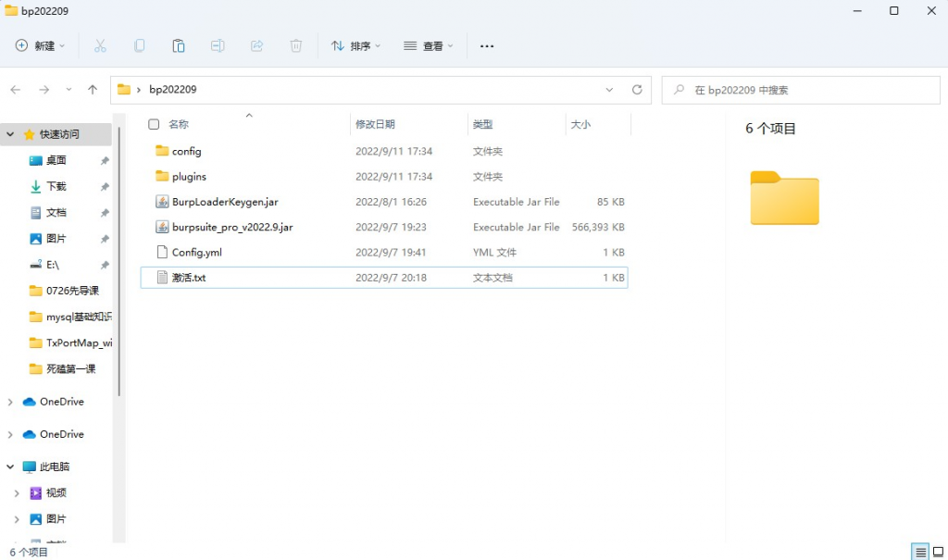Click the Paste clipboard icon
Screen dimensions: 948x560
[x=179, y=46]
